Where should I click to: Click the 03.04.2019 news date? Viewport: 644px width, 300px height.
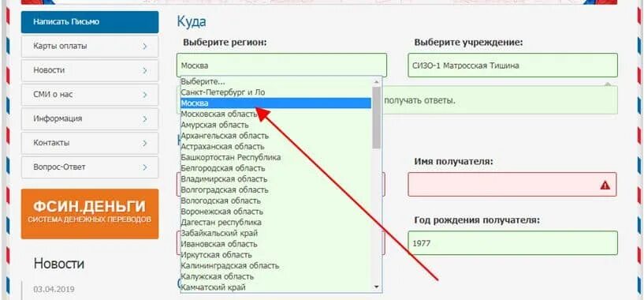(x=54, y=289)
